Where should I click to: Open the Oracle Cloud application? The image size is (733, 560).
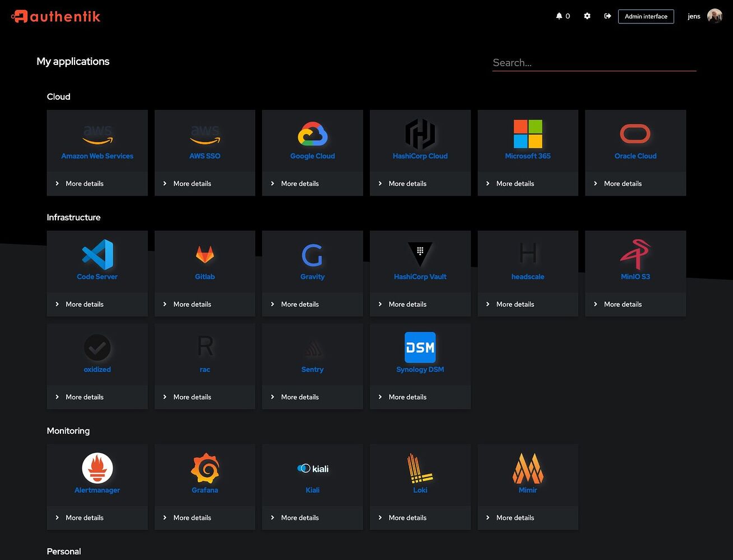635,133
